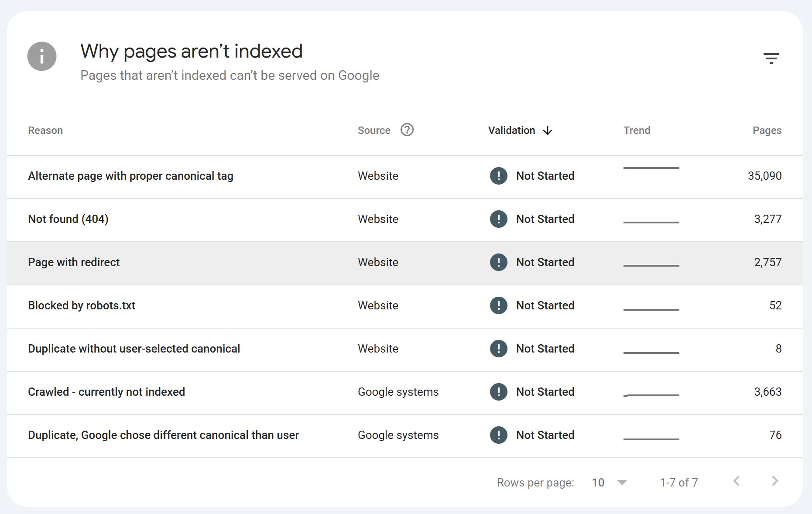Viewport: 812px width, 514px height.
Task: Click the trend sparkline in Crawled - currently not indexed row
Action: click(x=651, y=395)
